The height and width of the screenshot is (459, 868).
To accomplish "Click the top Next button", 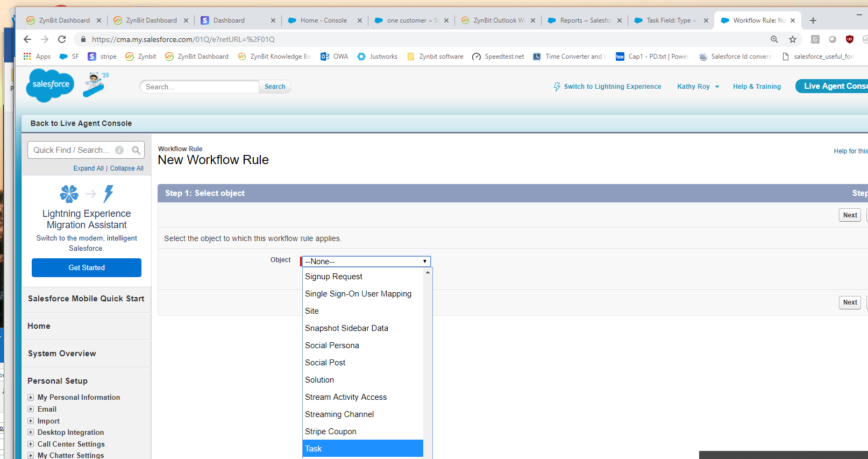I will point(850,215).
